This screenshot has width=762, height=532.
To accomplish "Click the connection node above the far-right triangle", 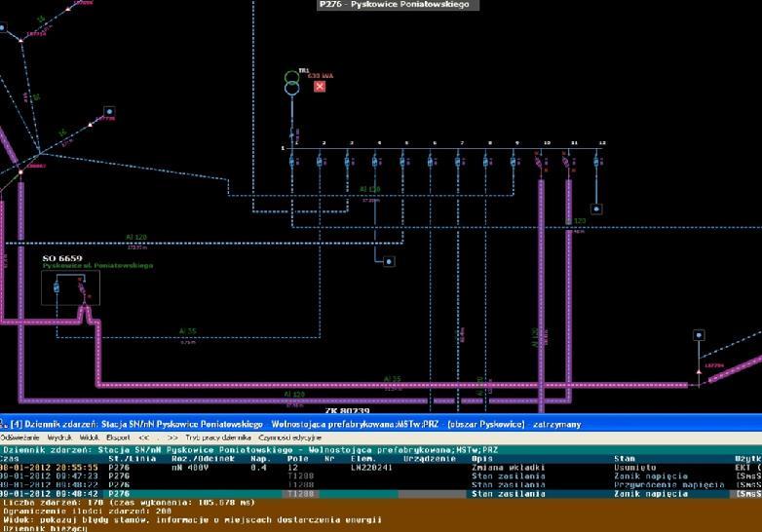I will click(x=699, y=335).
